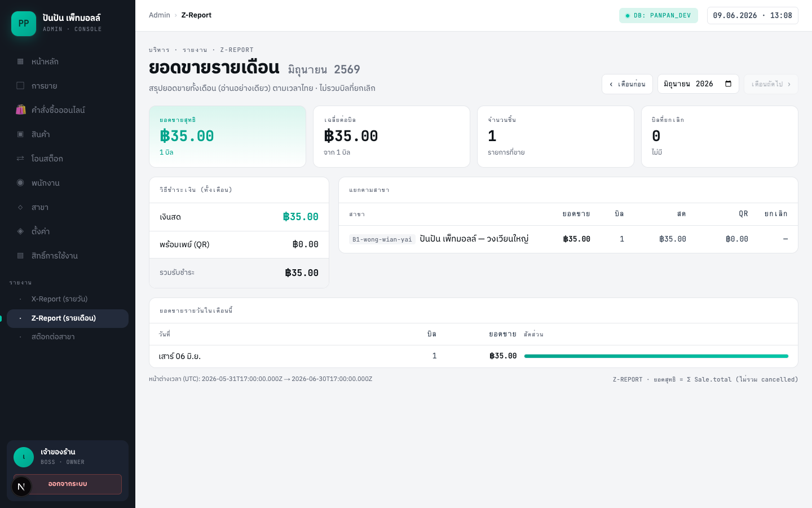The image size is (812, 508).
Task: Click the ยอดขายสุทธิ ฿35.00 card
Action: [x=227, y=137]
